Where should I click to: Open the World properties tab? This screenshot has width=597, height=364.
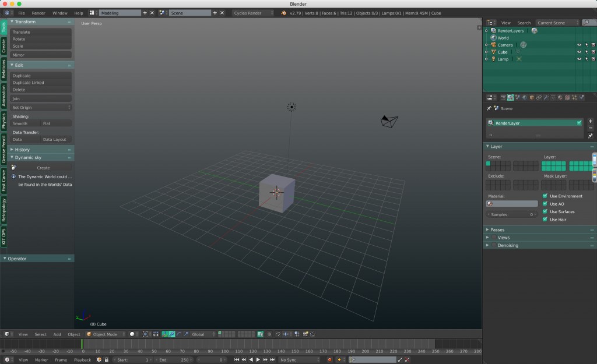524,97
